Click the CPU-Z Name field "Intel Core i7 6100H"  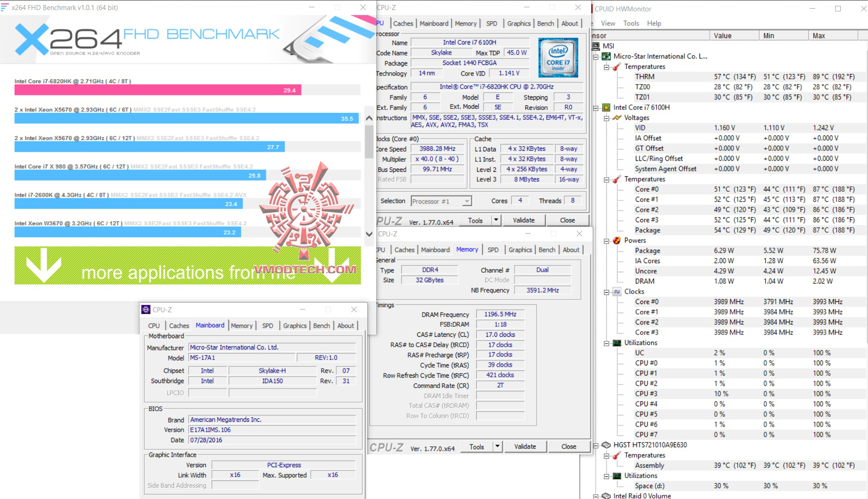click(x=469, y=42)
